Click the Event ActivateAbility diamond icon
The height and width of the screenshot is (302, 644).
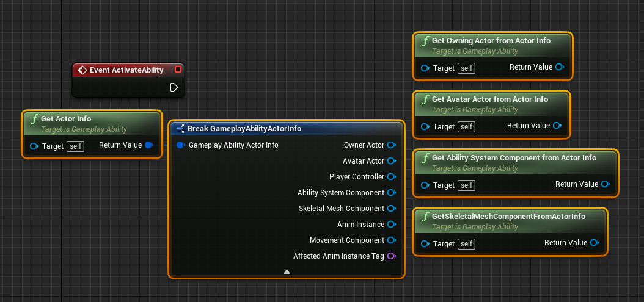[x=82, y=70]
